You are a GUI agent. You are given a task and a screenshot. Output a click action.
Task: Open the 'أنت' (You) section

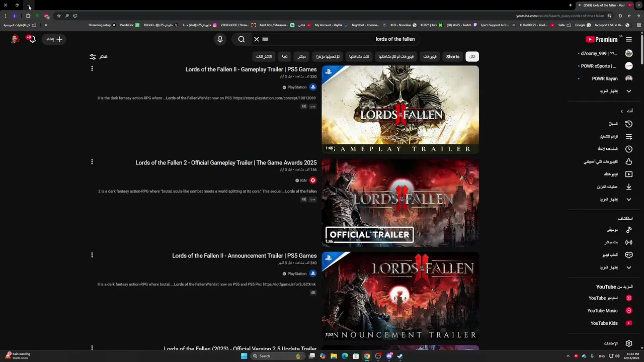click(x=626, y=111)
